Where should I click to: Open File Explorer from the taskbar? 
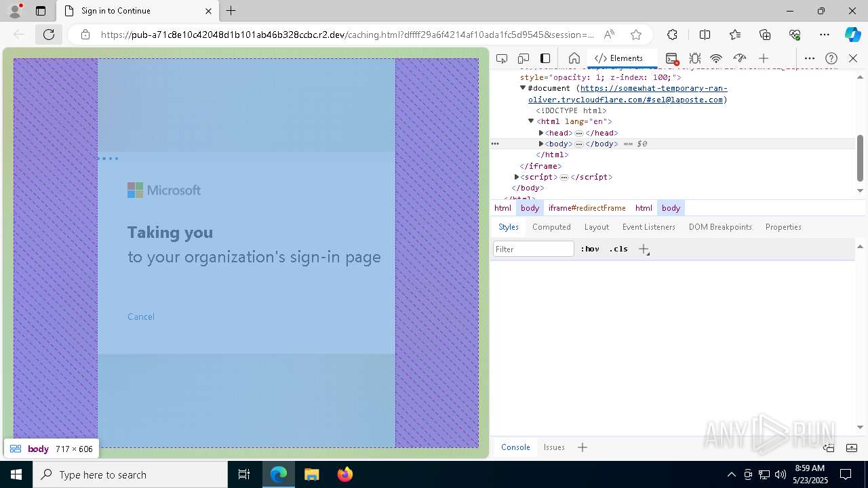click(311, 474)
